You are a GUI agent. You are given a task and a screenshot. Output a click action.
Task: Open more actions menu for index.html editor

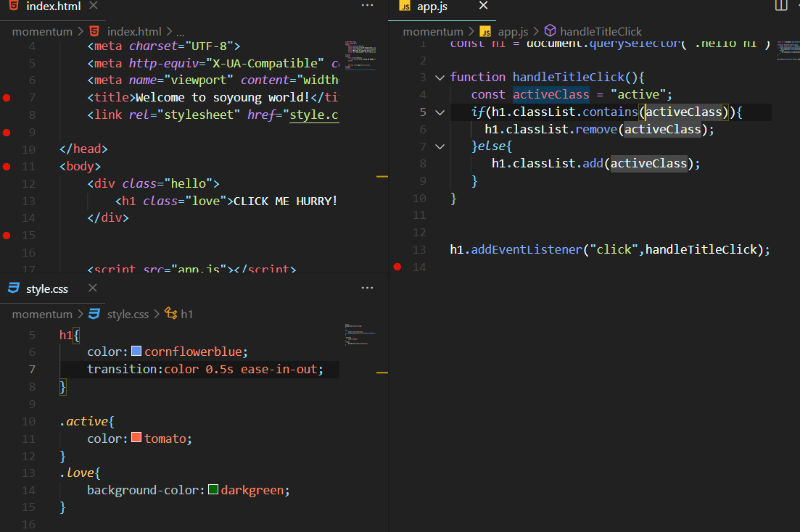pyautogui.click(x=367, y=6)
